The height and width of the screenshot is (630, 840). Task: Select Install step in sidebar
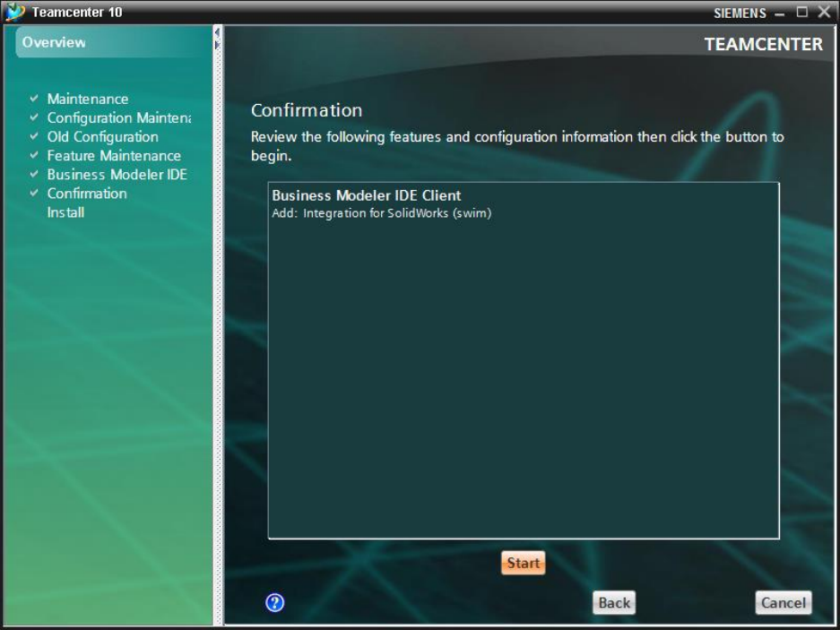[x=66, y=212]
